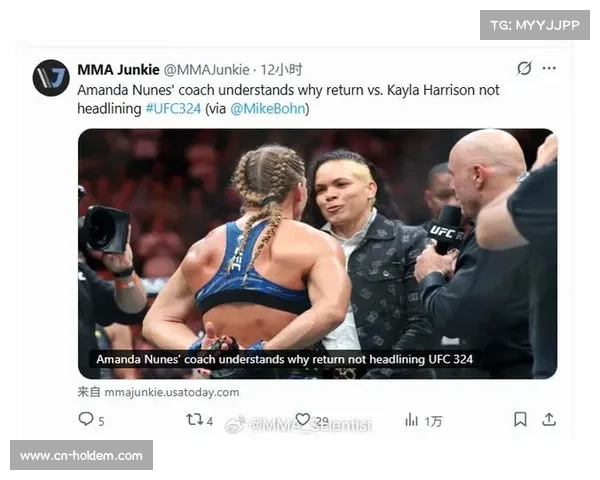Like the post with heart icon
Image resolution: width=600 pixels, height=480 pixels.
(303, 420)
